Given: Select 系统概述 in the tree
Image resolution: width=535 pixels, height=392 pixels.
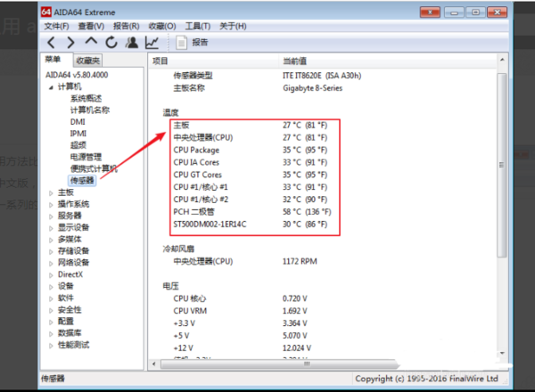Looking at the screenshot, I should click(x=86, y=99).
